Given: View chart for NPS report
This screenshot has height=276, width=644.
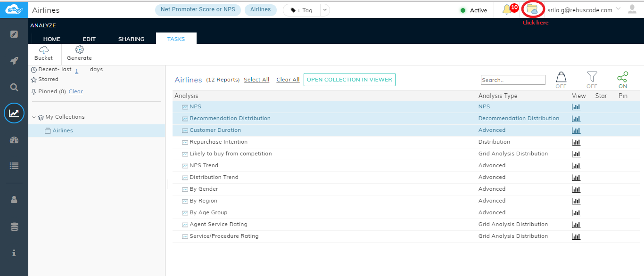Looking at the screenshot, I should [576, 107].
